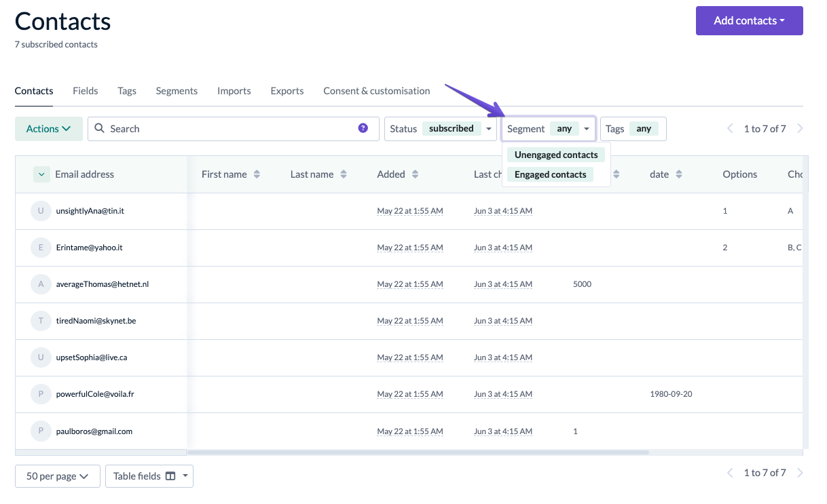Click the horizontal table scrollbar

(418, 452)
